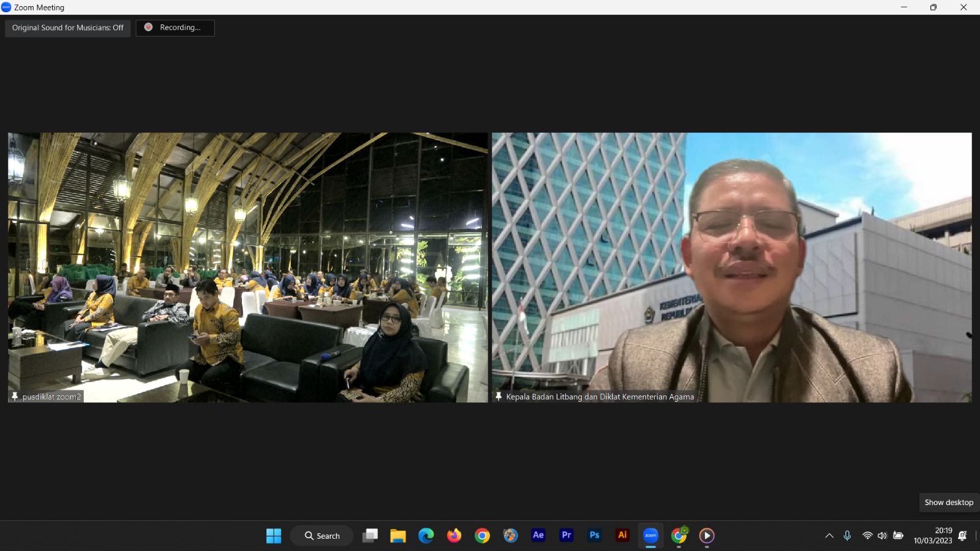Expand hidden system tray icons chevron
The height and width of the screenshot is (551, 980).
click(x=829, y=536)
